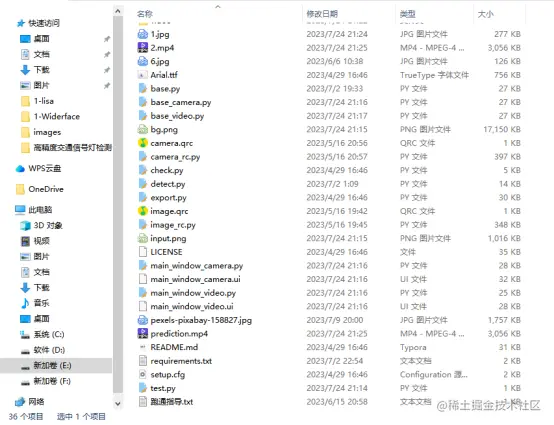The width and height of the screenshot is (554, 425).
Task: Click the 快速访问 star icon
Action: click(x=20, y=23)
